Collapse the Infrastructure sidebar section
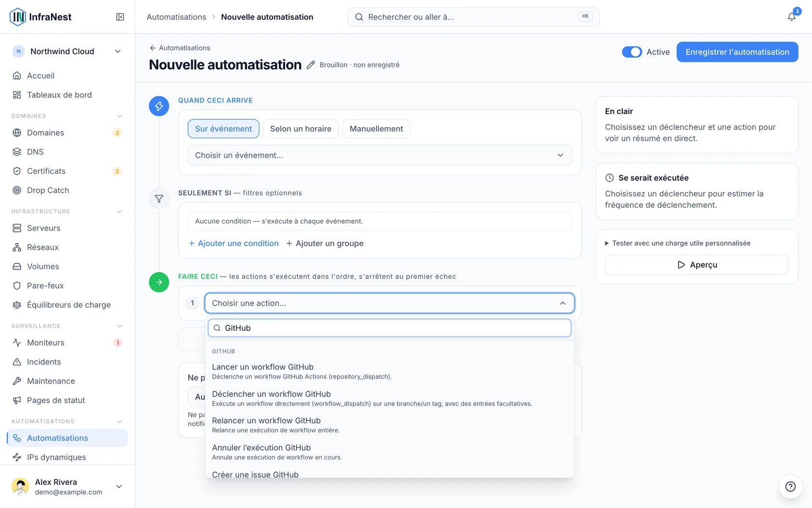 tap(119, 211)
